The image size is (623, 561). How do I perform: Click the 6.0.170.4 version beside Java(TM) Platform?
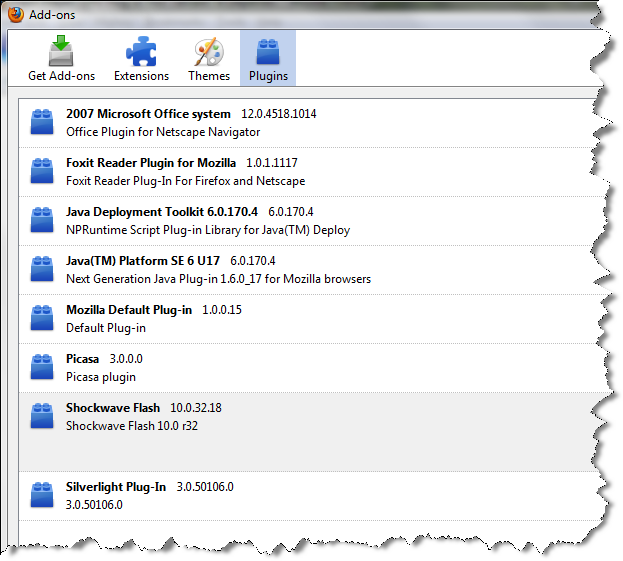[x=253, y=261]
